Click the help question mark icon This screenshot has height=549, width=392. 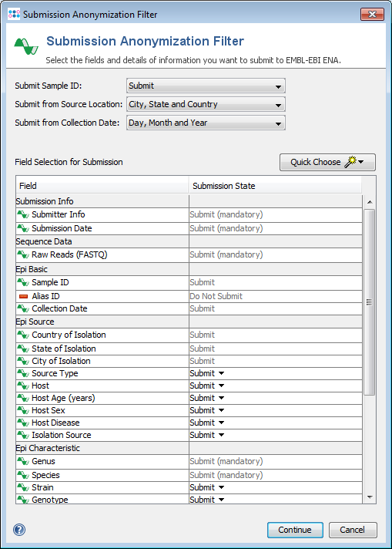point(19,530)
